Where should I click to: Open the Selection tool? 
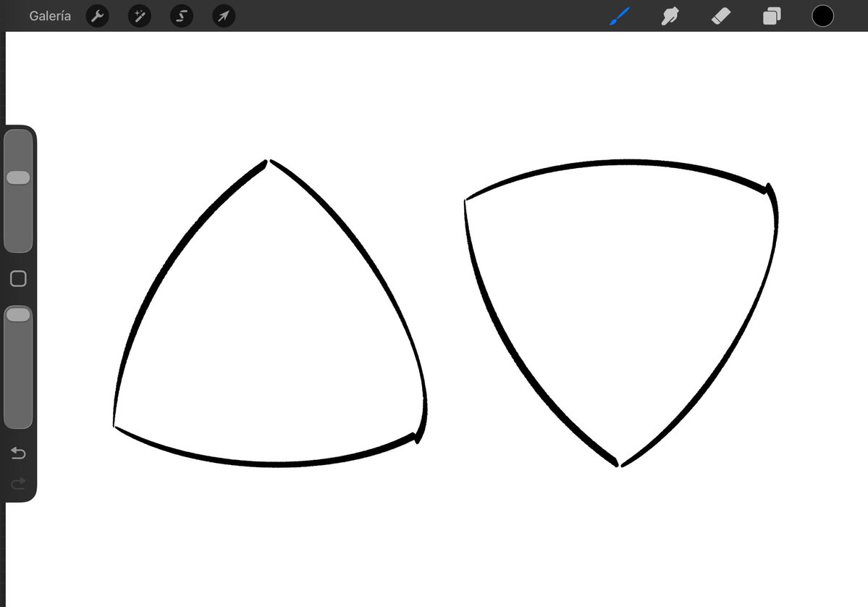click(182, 16)
